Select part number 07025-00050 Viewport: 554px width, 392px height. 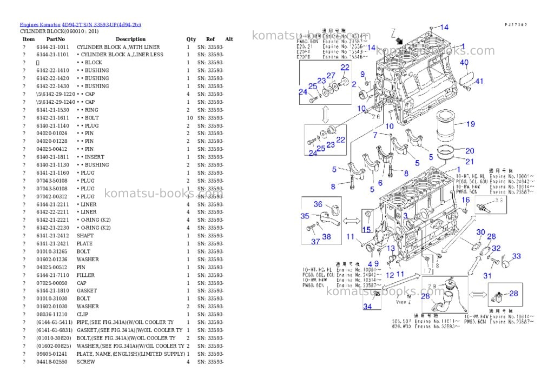51,283
